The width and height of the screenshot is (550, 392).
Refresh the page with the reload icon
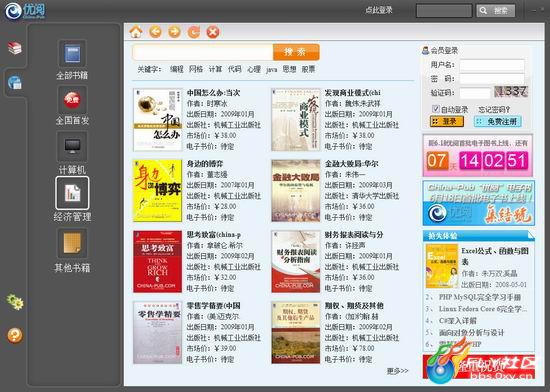(x=194, y=32)
